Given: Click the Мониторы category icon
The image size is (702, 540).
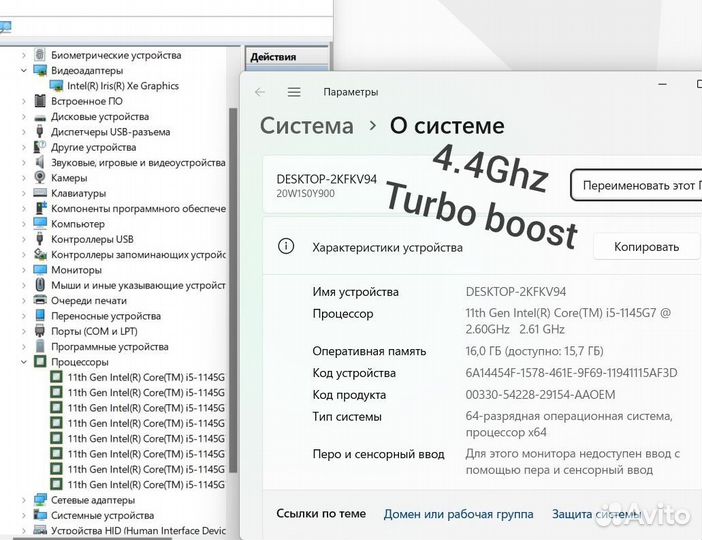Looking at the screenshot, I should (40, 269).
